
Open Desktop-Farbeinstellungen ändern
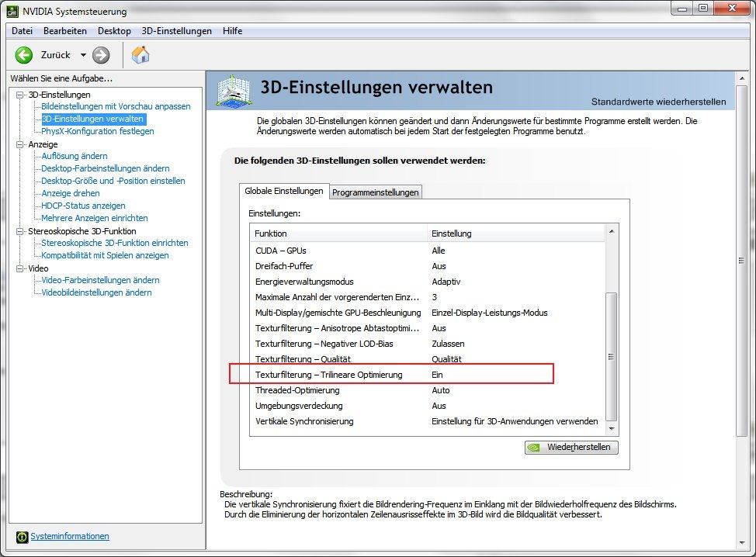105,168
